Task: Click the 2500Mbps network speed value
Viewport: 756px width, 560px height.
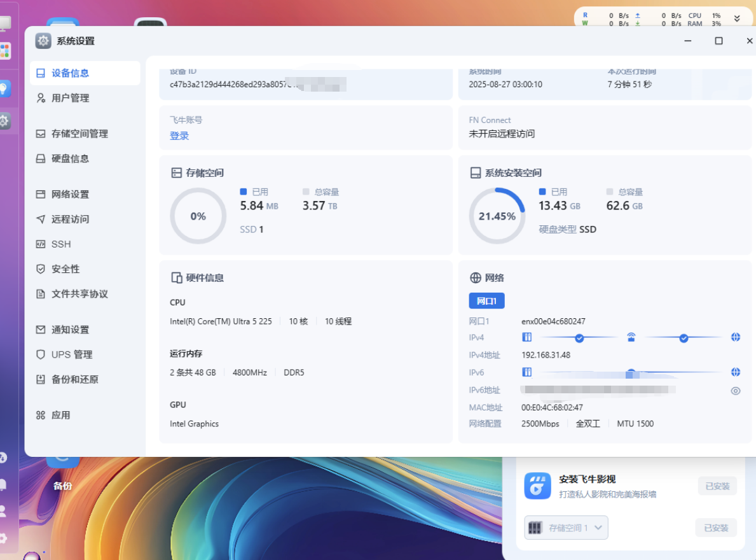Action: [x=540, y=423]
